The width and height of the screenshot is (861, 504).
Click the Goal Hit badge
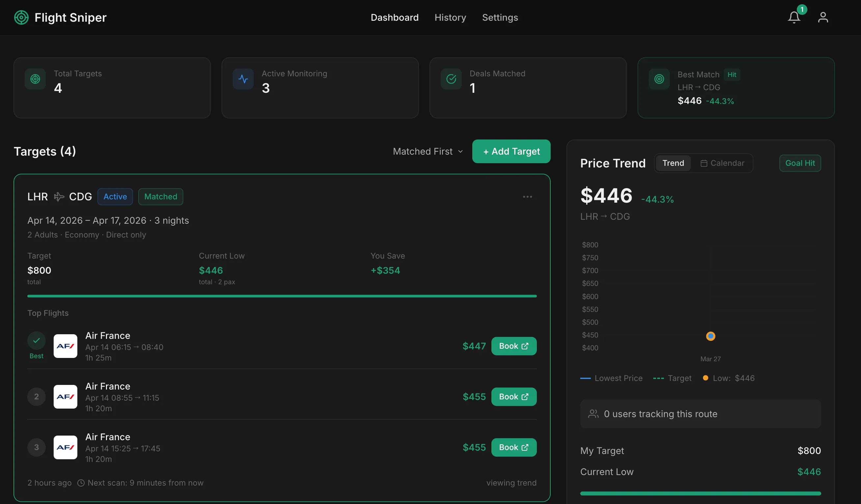click(800, 163)
